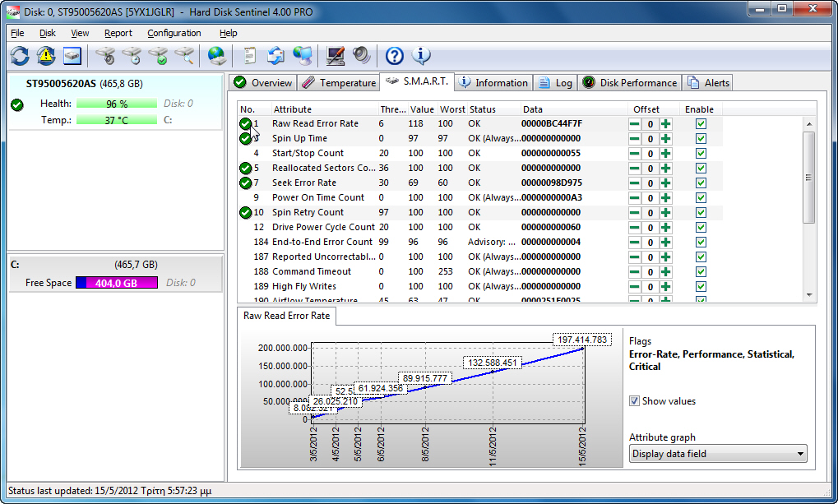838x504 pixels.
Task: Switch to the Temperature tab
Action: pyautogui.click(x=339, y=83)
